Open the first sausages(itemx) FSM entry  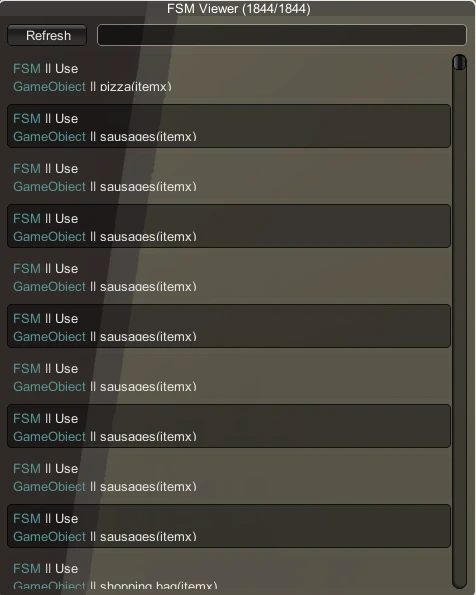point(229,126)
